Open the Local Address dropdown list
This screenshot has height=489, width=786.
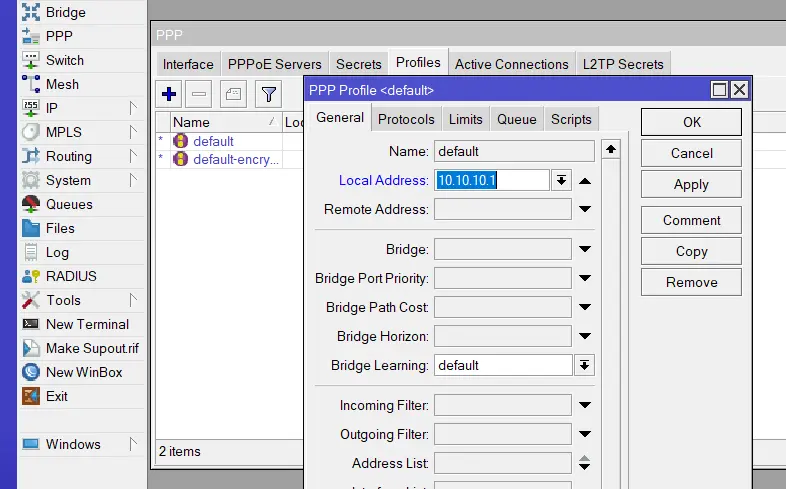562,181
